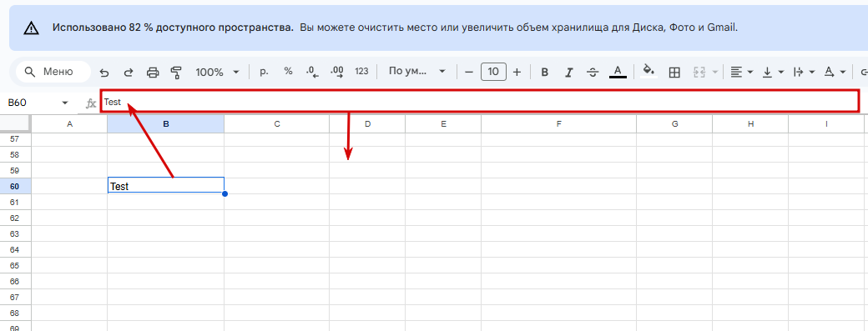
Task: Click the fill handle of cell B60
Action: [225, 193]
